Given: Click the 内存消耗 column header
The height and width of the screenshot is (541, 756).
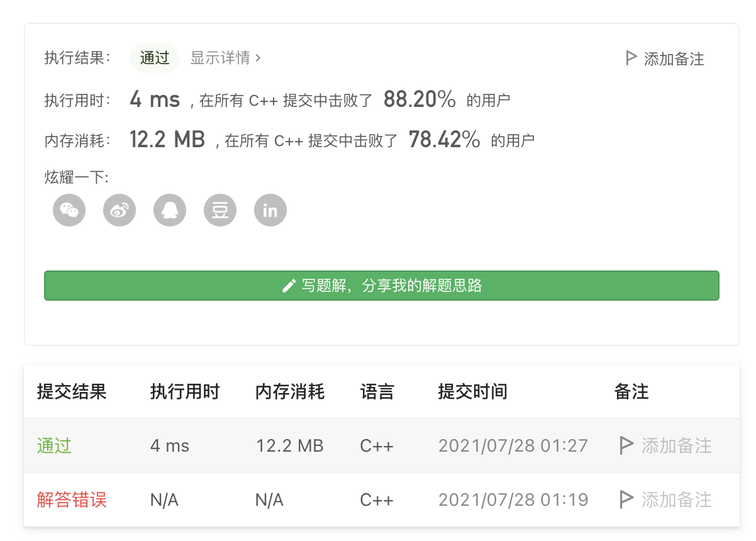Looking at the screenshot, I should tap(290, 392).
